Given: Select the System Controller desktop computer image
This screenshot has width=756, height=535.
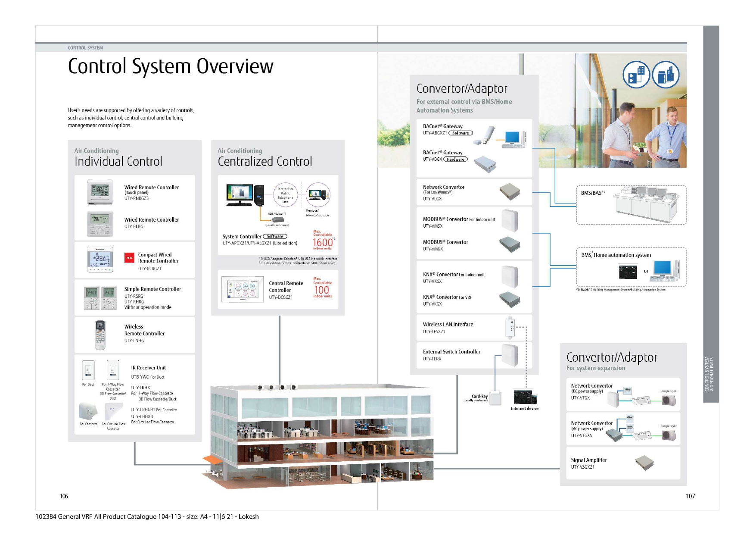Looking at the screenshot, I should 245,195.
